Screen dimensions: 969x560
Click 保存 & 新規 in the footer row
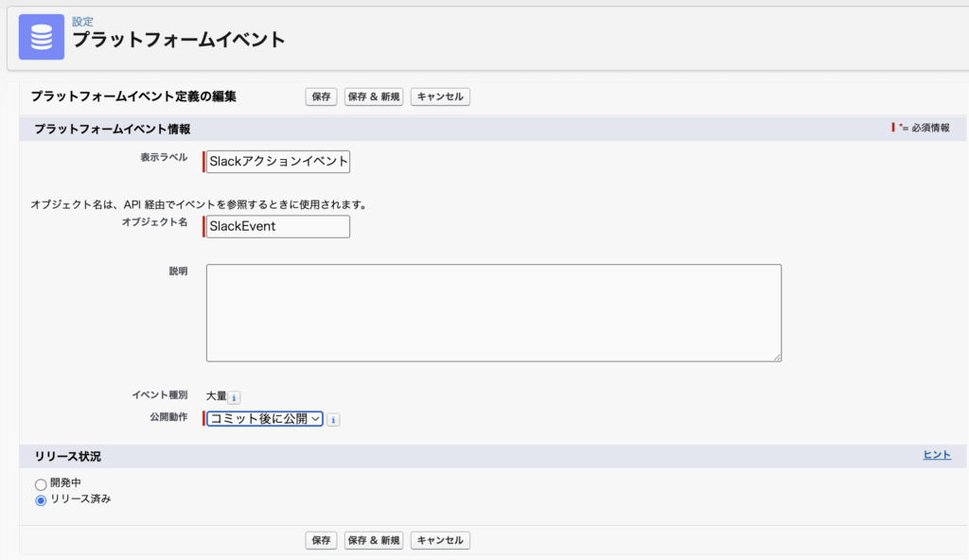click(x=374, y=540)
